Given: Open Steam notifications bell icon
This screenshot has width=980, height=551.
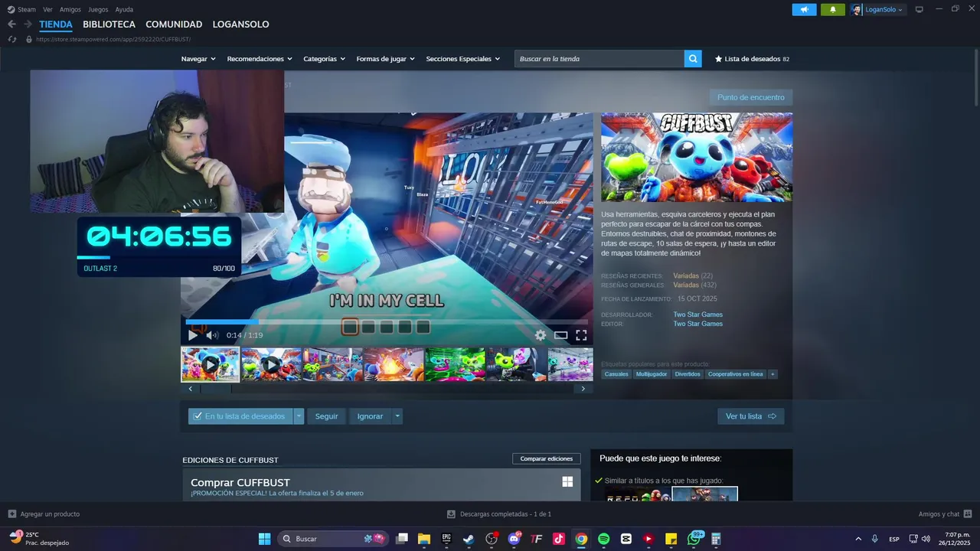Looking at the screenshot, I should (833, 9).
